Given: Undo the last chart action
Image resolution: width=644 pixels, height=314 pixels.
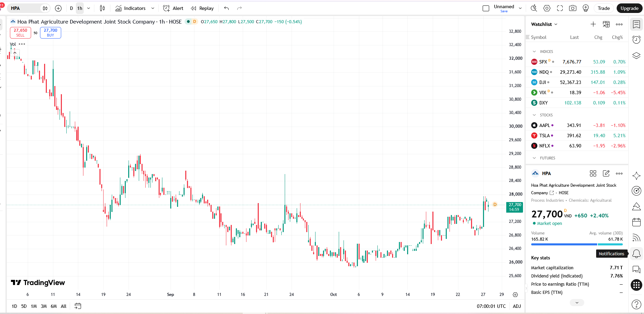Looking at the screenshot, I should click(227, 8).
